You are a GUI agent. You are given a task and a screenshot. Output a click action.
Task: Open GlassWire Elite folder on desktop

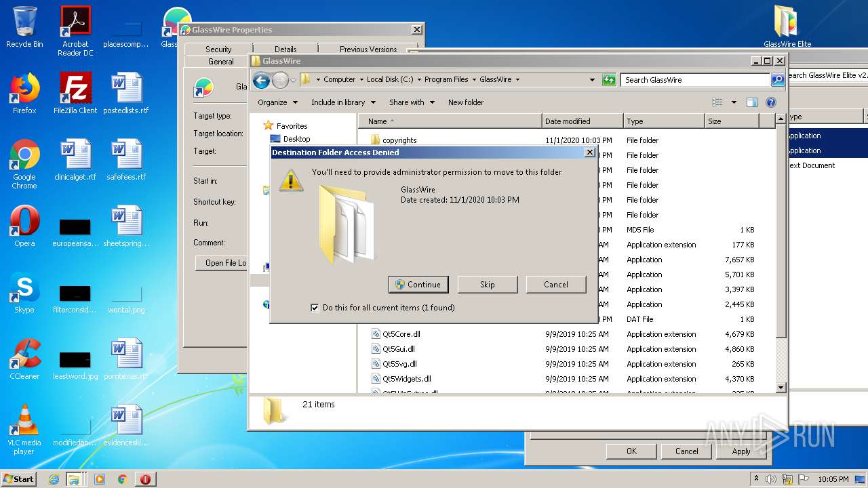click(x=787, y=27)
